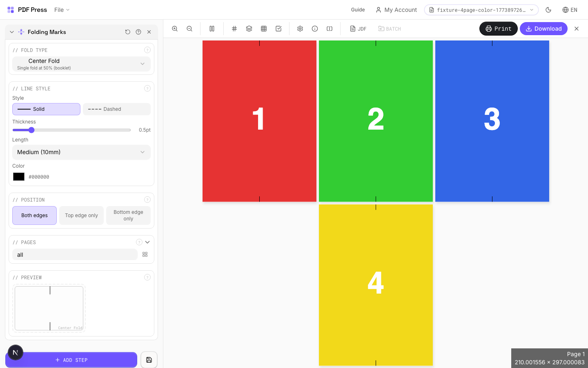588x368 pixels.
Task: Adjust the line Thickness slider
Action: [x=32, y=130]
